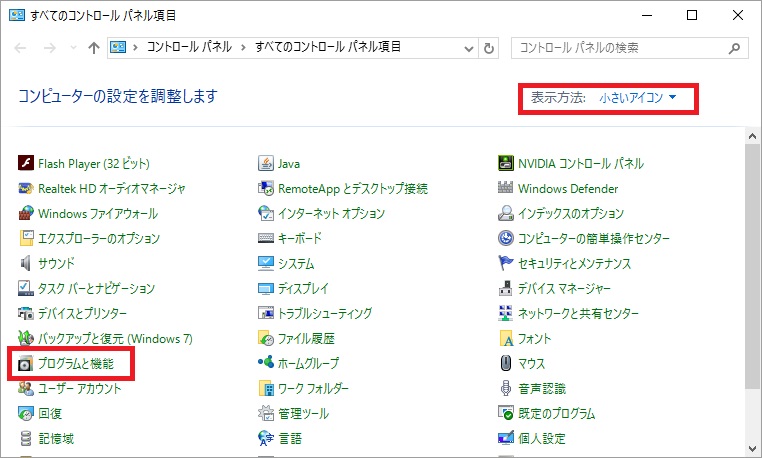The image size is (762, 458).
Task: Click the ホームグループ icon
Action: pyautogui.click(x=266, y=362)
